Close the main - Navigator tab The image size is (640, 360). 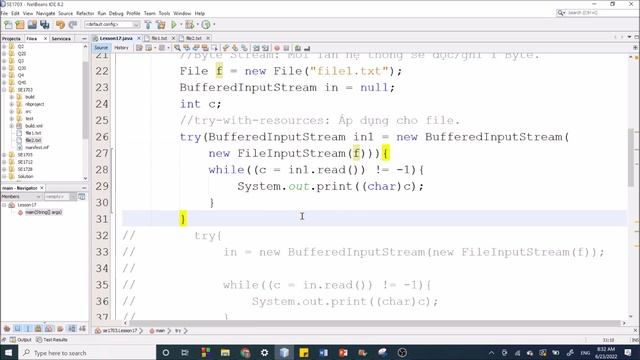[42, 188]
